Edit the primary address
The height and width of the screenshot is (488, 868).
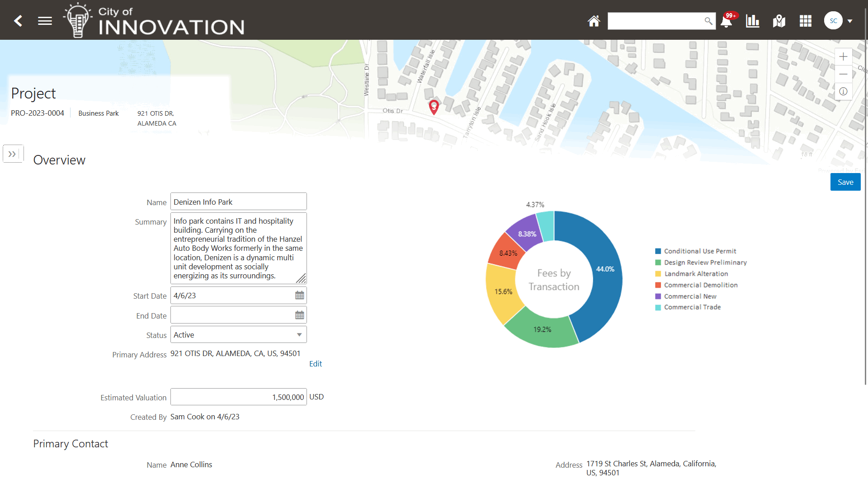click(316, 363)
